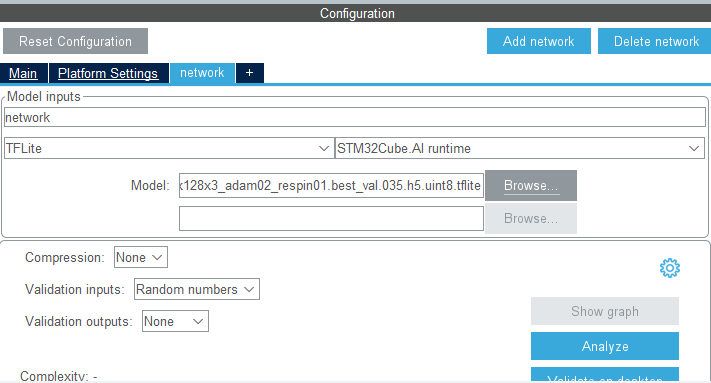Expand the TFLite model type dropdown
This screenshot has height=383, width=711.
tap(169, 148)
